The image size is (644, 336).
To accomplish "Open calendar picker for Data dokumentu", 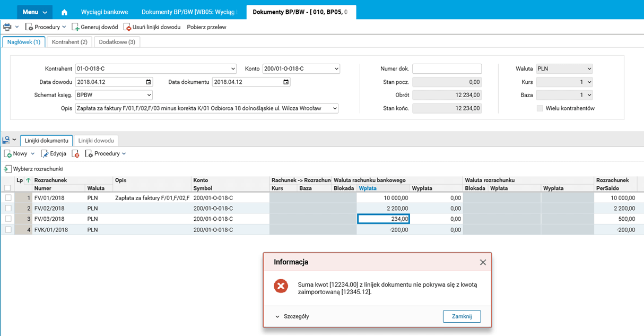I will tap(286, 82).
